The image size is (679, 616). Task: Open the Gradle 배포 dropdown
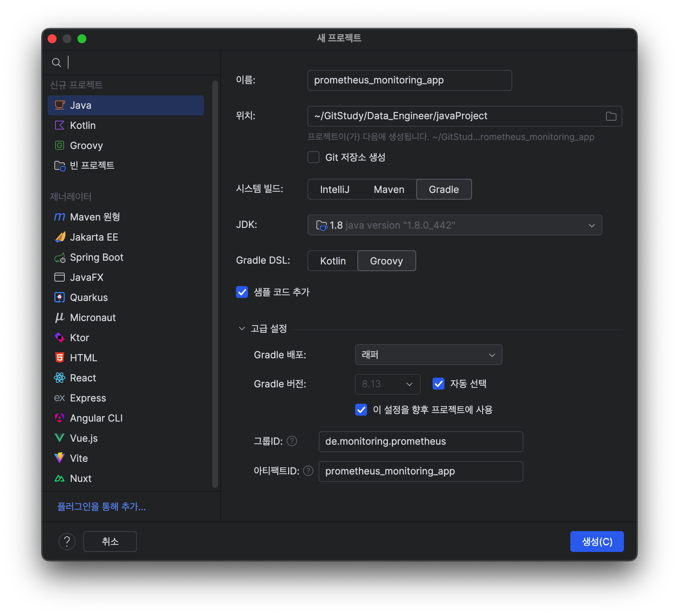click(428, 355)
